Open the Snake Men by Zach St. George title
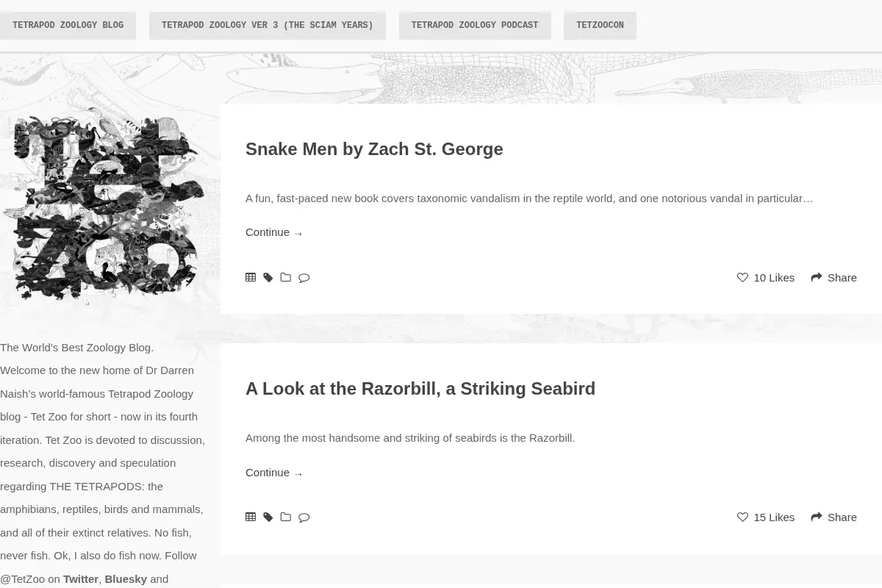The image size is (882, 588). click(x=374, y=149)
